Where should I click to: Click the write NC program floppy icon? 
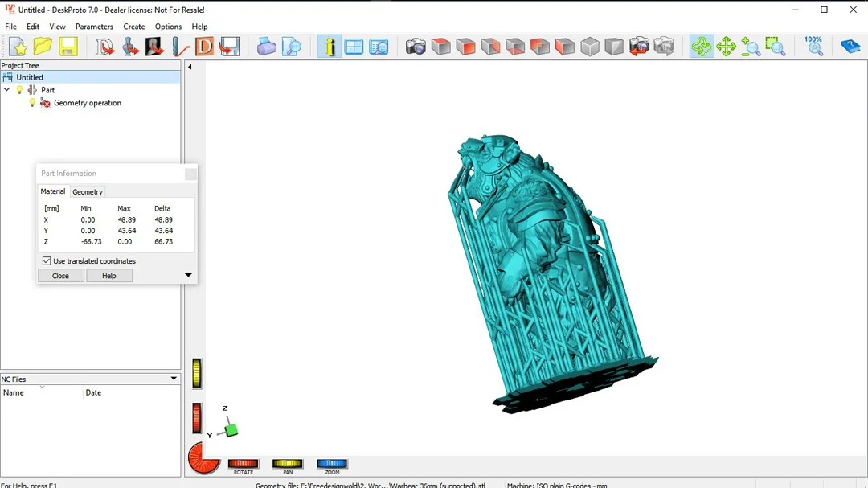(229, 47)
